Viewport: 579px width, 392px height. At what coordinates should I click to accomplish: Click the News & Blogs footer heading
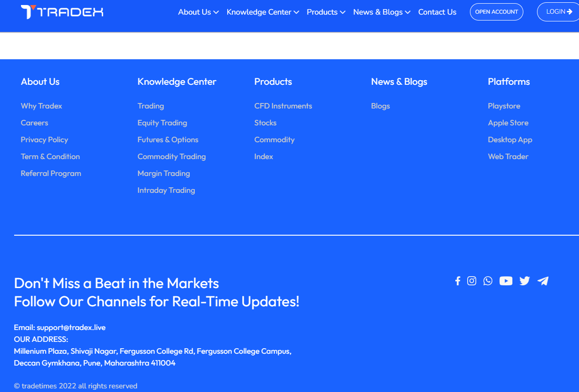[x=399, y=82]
